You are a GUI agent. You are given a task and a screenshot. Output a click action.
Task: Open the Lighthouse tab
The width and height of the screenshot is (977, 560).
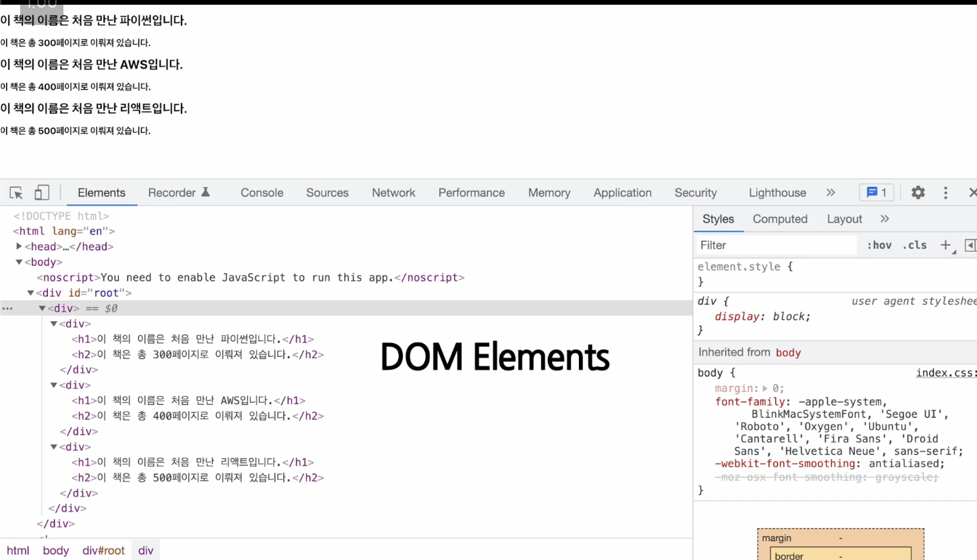tap(777, 192)
